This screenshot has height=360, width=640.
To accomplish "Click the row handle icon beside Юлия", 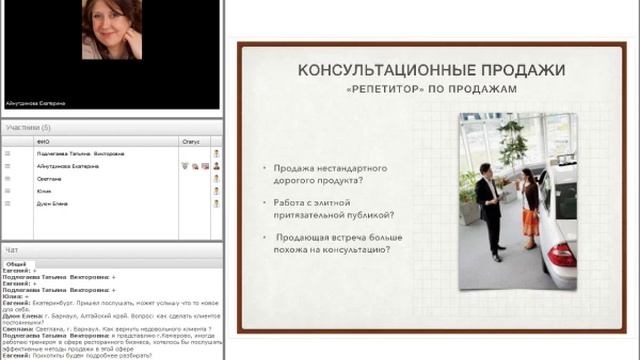I will [8, 191].
